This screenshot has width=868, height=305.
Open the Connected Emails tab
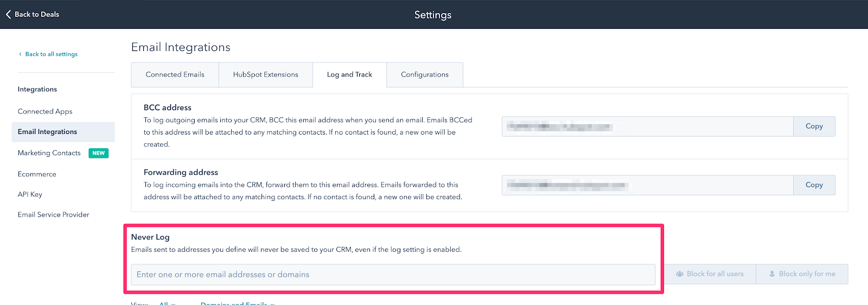[175, 75]
